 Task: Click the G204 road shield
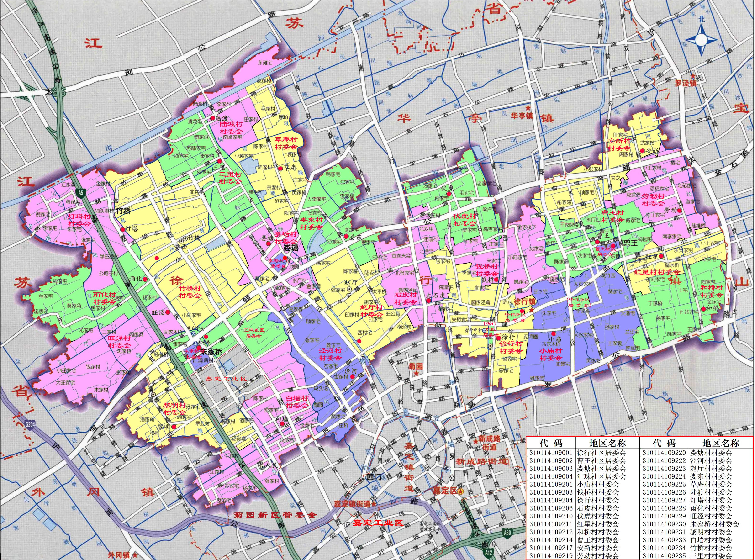(x=30, y=425)
